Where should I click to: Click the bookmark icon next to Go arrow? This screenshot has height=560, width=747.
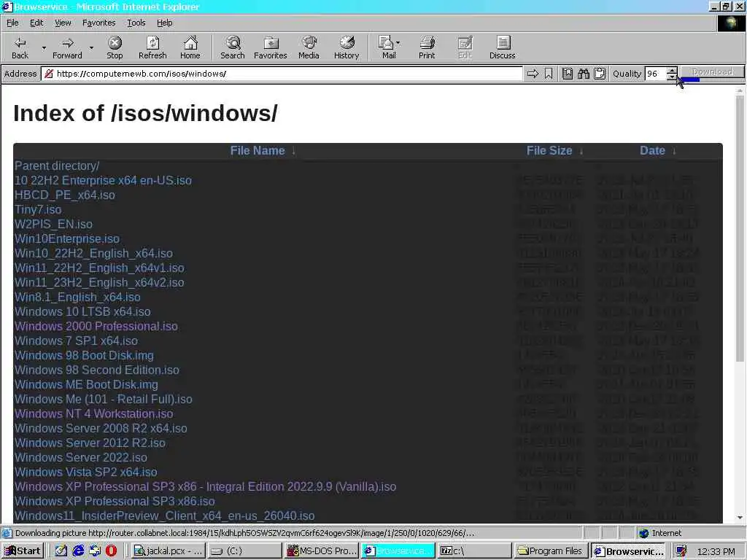(x=549, y=74)
